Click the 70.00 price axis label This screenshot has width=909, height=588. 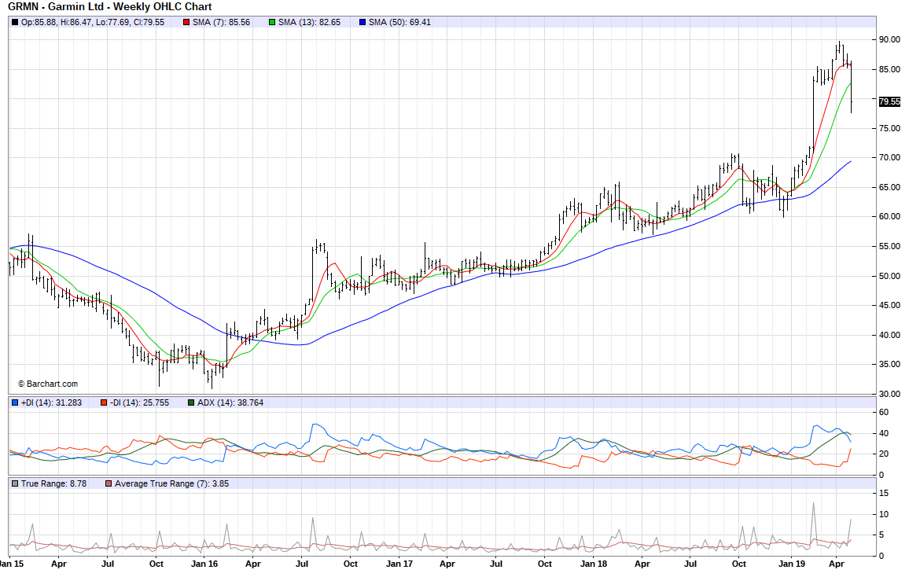point(890,157)
